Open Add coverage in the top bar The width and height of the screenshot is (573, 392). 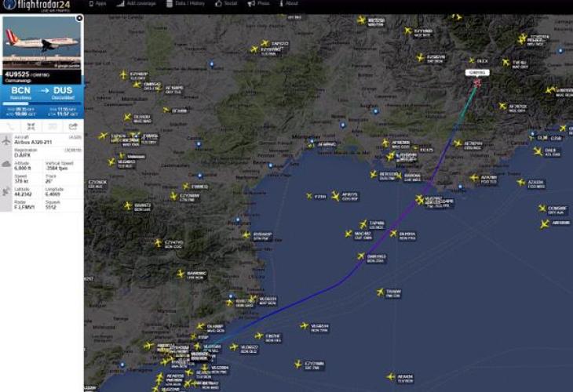coord(137,4)
